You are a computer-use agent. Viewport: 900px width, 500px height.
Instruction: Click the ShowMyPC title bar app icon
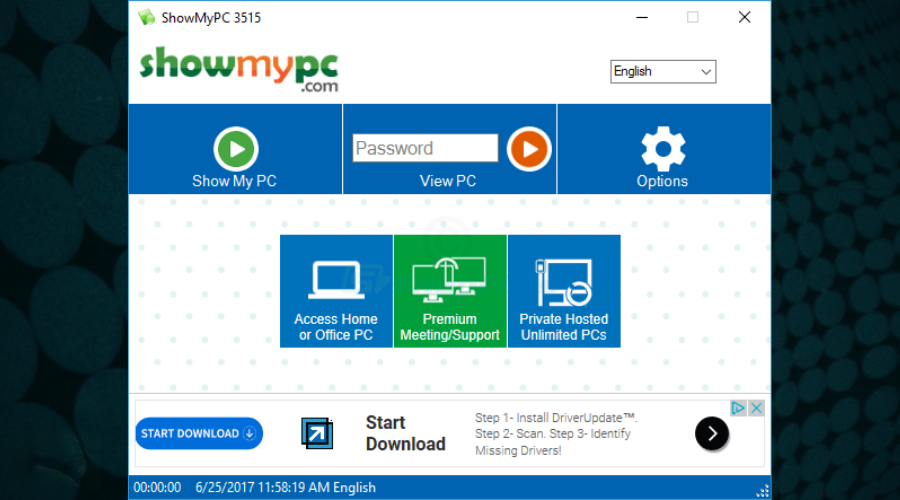coord(146,17)
